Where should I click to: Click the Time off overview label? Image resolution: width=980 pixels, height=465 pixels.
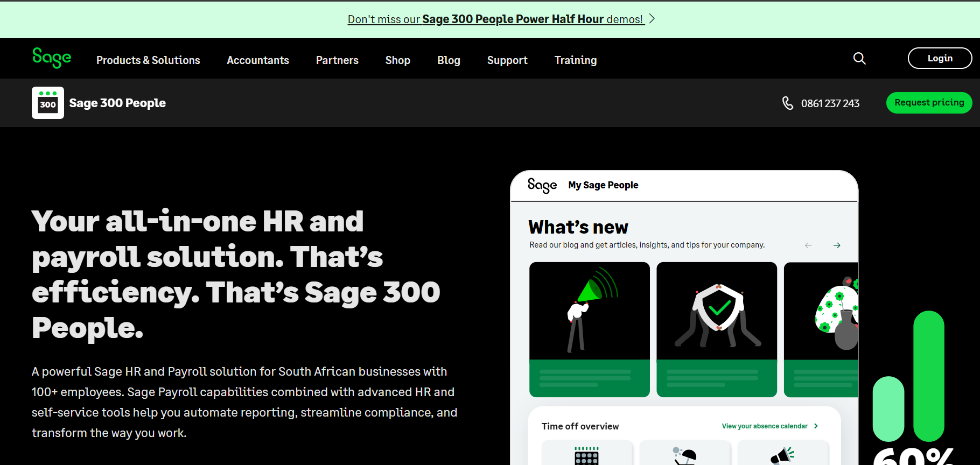pos(580,426)
